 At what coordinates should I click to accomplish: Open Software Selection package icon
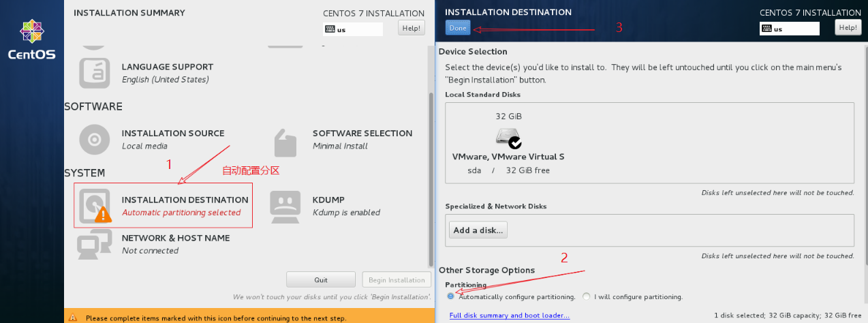click(285, 140)
